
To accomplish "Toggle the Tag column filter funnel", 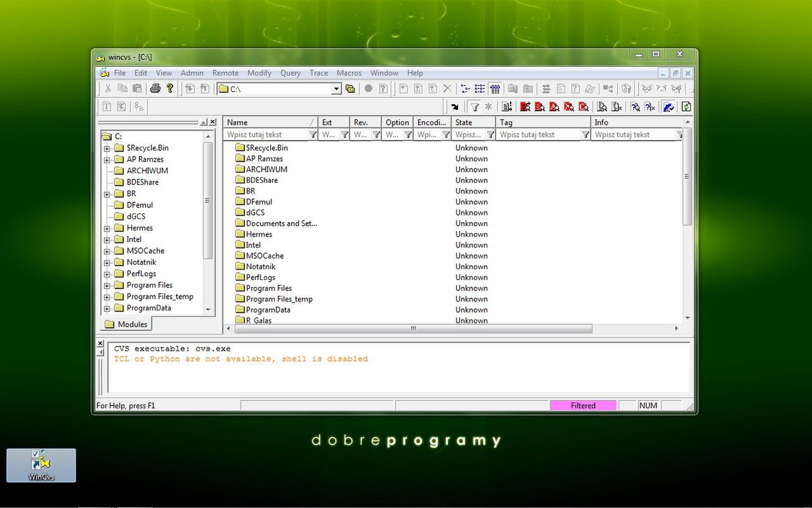I will (x=586, y=135).
